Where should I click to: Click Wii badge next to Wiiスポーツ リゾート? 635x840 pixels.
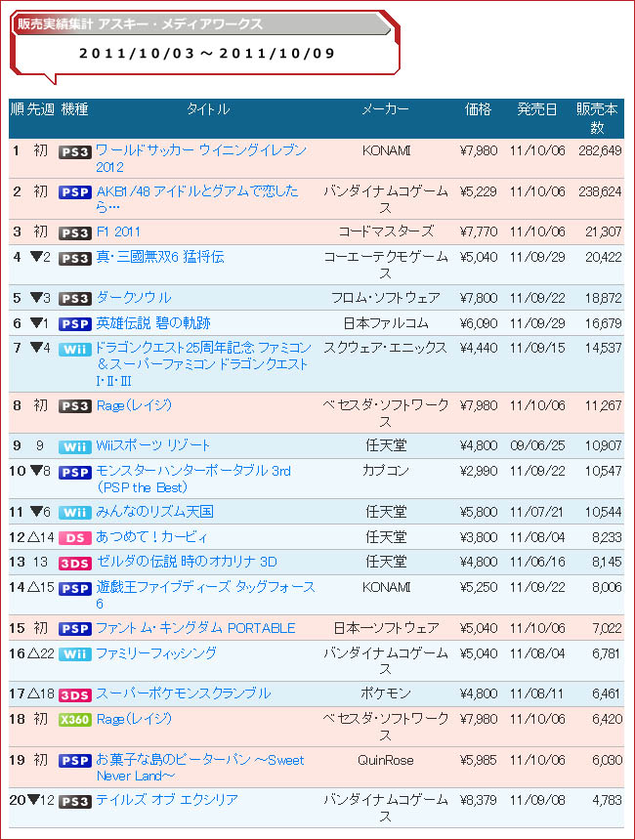coord(75,446)
